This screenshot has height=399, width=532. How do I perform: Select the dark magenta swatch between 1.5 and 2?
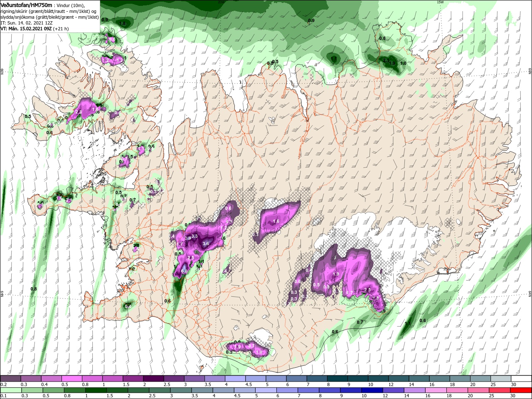tap(133, 379)
